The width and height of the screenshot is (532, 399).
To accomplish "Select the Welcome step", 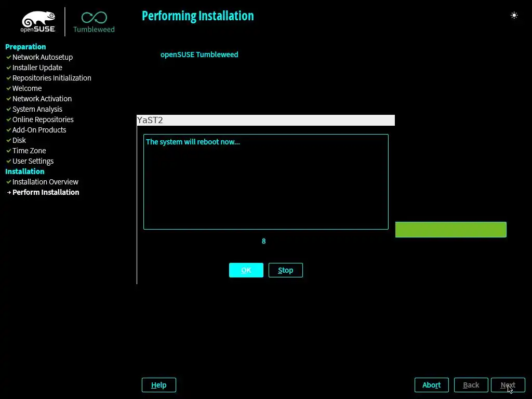I will tap(27, 88).
